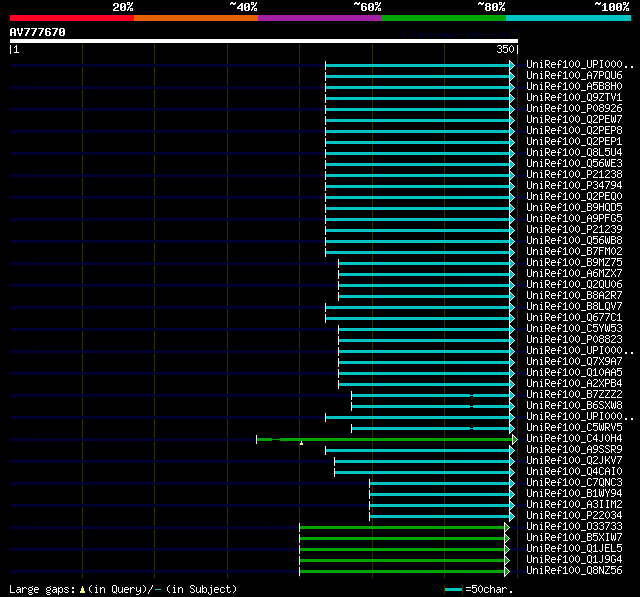Click the =50char. scale legend
The image size is (640, 597).
pyautogui.click(x=478, y=589)
